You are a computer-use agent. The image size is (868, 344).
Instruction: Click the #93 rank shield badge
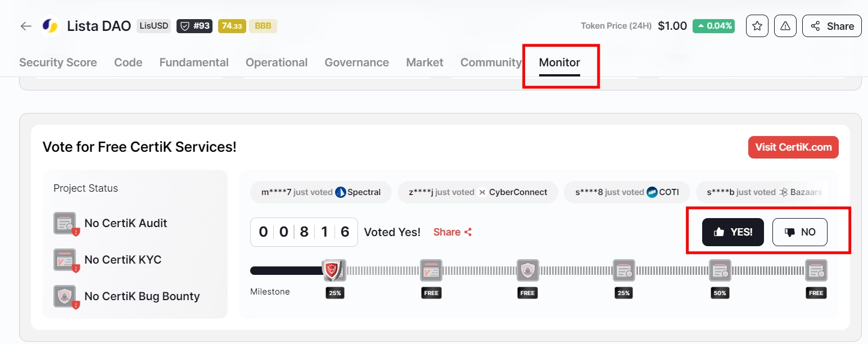coord(195,26)
